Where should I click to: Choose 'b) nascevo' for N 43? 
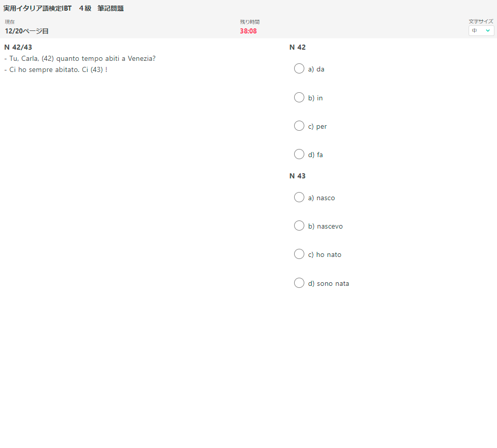pos(299,226)
